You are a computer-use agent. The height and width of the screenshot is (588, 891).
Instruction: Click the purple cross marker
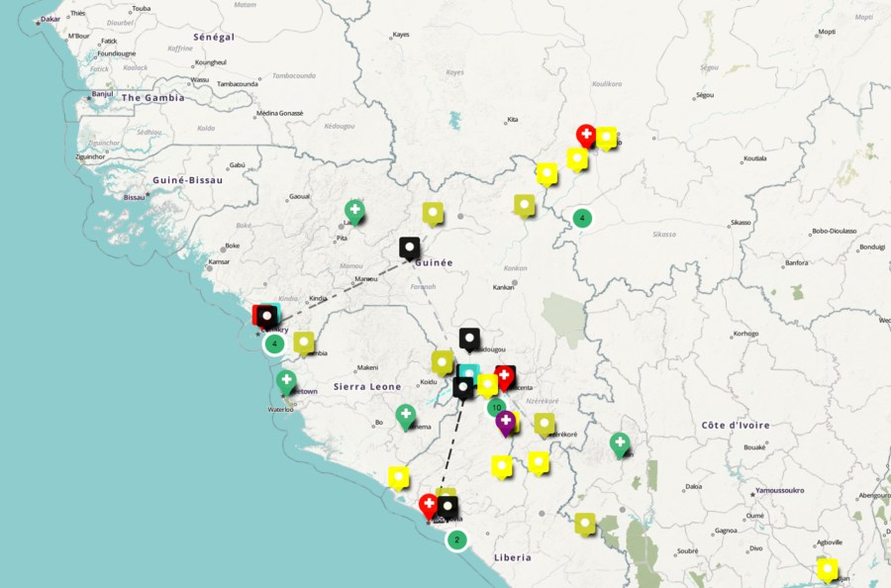[505, 423]
